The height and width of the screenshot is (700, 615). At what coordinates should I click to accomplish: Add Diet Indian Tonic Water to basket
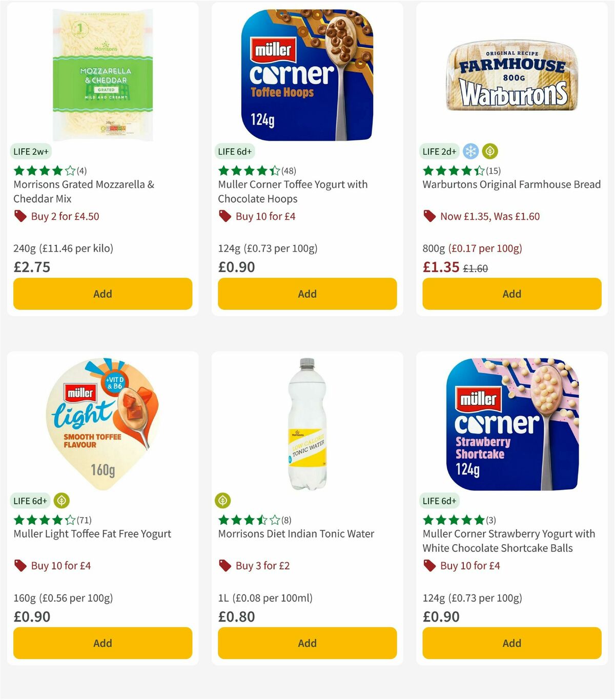tap(306, 643)
